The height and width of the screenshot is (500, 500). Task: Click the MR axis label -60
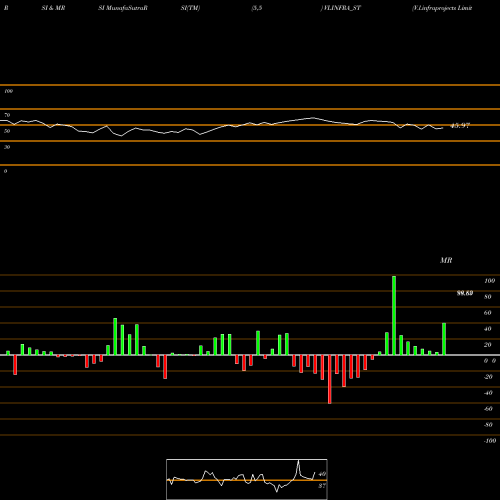[488, 409]
